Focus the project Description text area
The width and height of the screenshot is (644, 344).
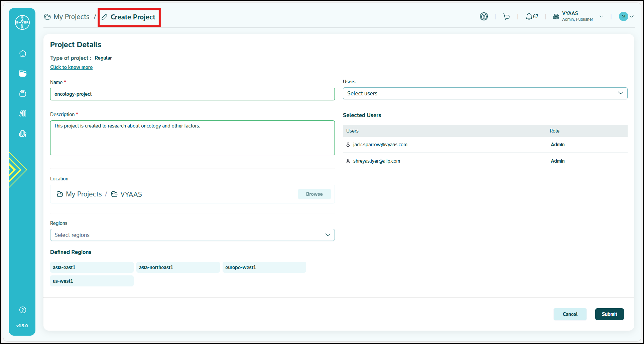point(192,138)
